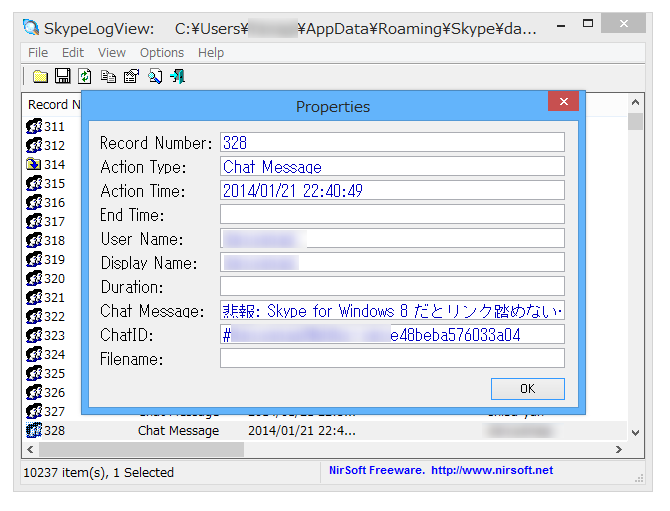Click the ChatID field
This screenshot has width=670, height=511.
[x=392, y=334]
